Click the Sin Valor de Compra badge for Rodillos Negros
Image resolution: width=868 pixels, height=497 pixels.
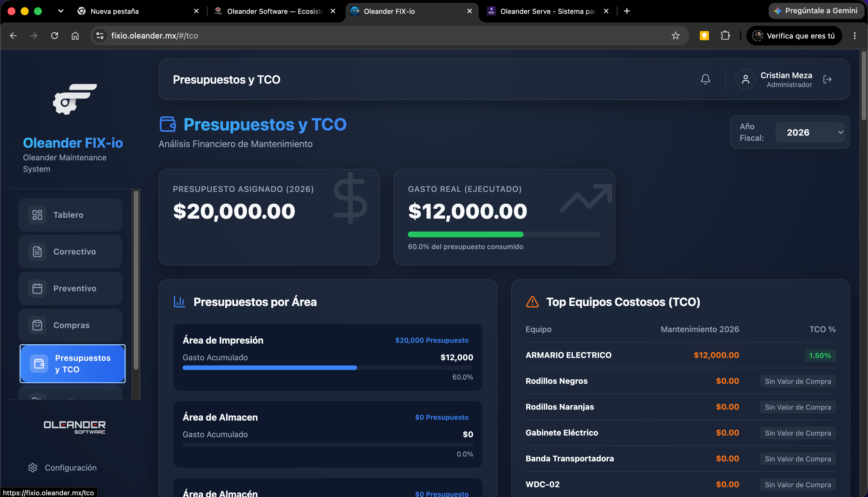[x=798, y=381]
